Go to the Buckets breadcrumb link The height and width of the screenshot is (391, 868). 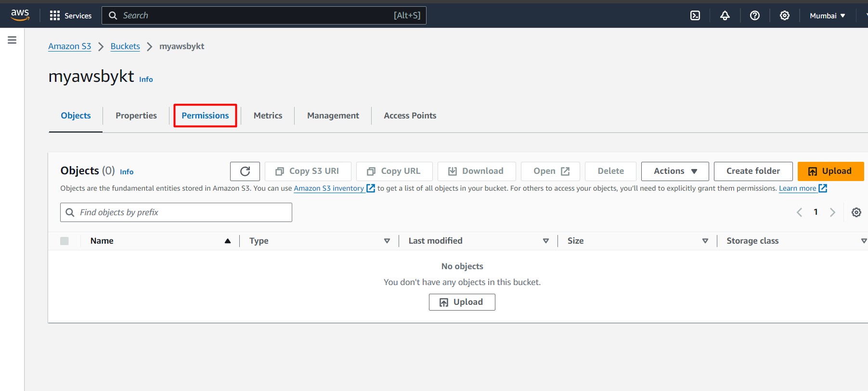[x=125, y=46]
